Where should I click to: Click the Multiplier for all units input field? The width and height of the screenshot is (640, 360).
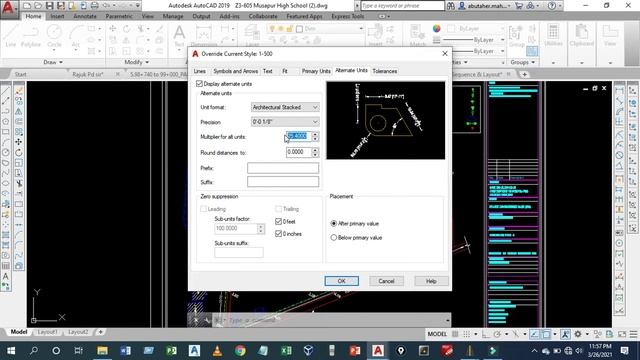(299, 136)
